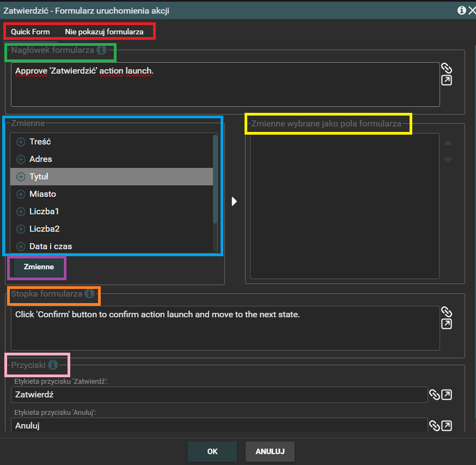Screen dimensions: 476x465
Task: Switch to the Quick Form tab
Action: [30, 32]
